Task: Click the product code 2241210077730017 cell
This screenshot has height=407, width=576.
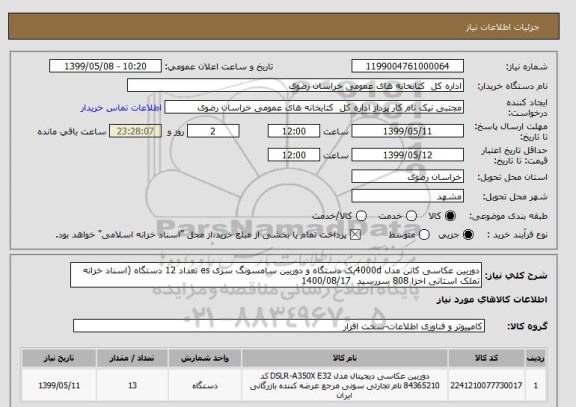Action: (x=486, y=386)
